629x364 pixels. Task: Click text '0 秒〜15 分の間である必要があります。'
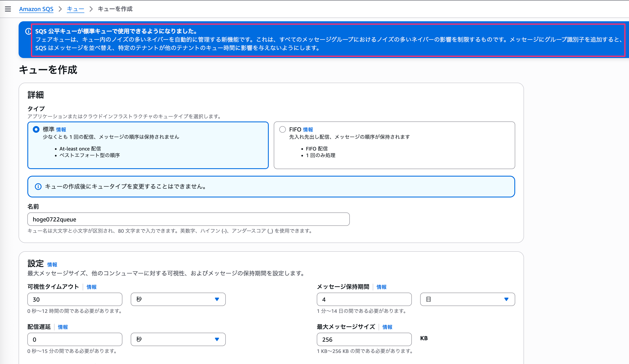[x=72, y=351]
